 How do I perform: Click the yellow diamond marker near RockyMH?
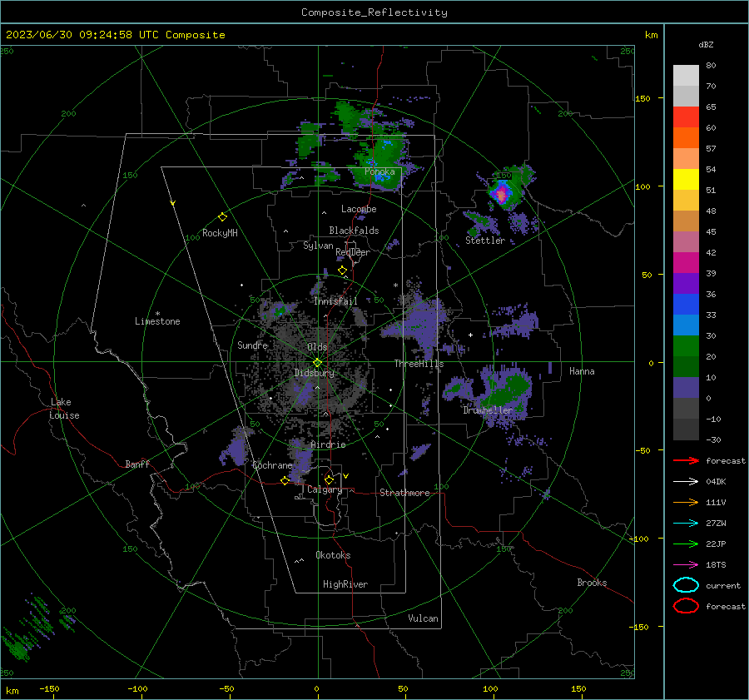click(222, 217)
